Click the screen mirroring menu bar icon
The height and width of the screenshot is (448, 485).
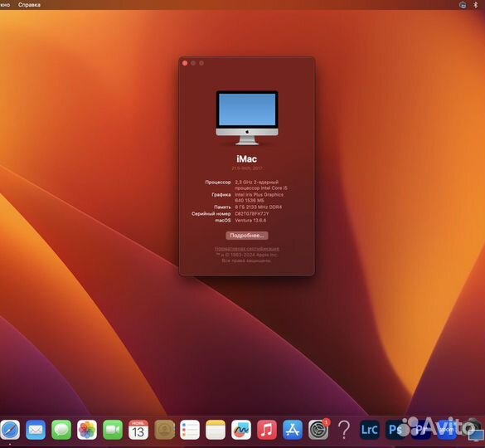463,5
